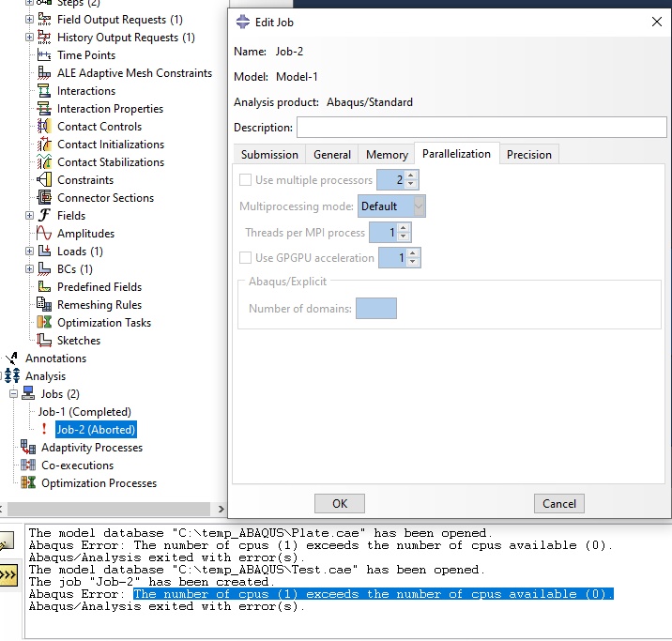Increase the GPGPU acceleration count
Viewport: 672px width, 641px height.
(413, 253)
